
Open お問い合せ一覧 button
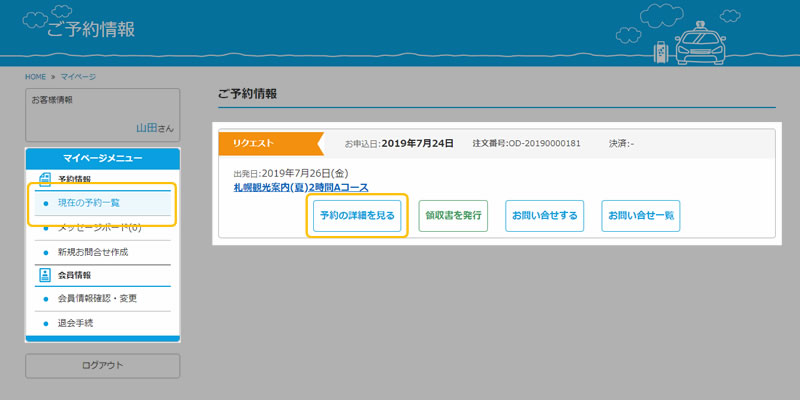click(x=640, y=215)
